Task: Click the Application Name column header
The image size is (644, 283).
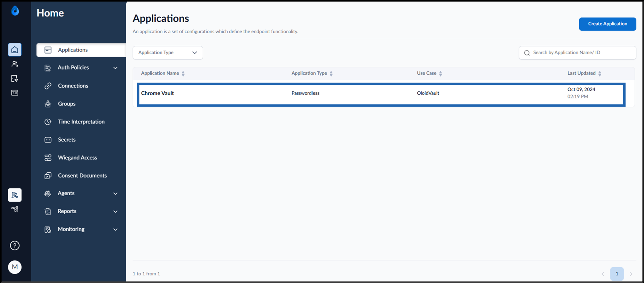Action: [160, 73]
